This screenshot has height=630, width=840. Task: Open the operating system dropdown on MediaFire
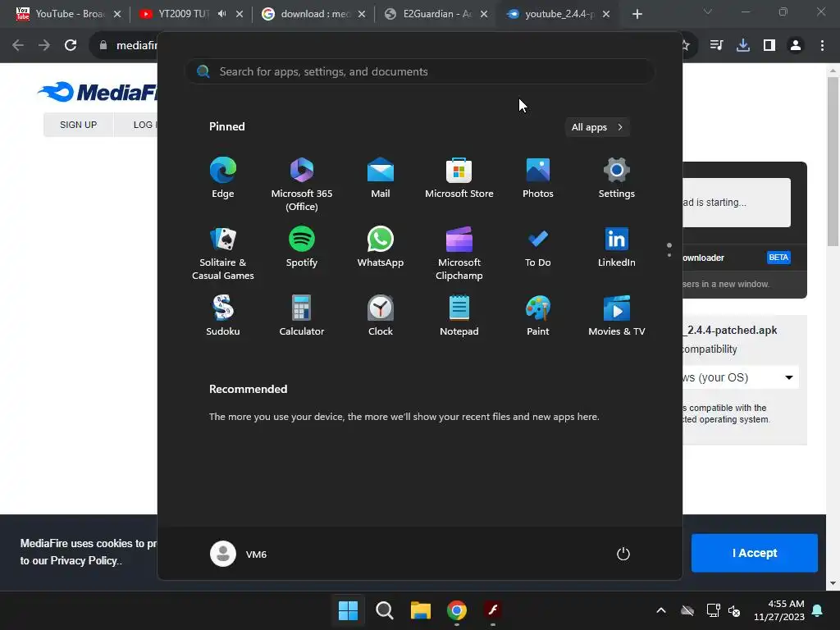(x=741, y=377)
